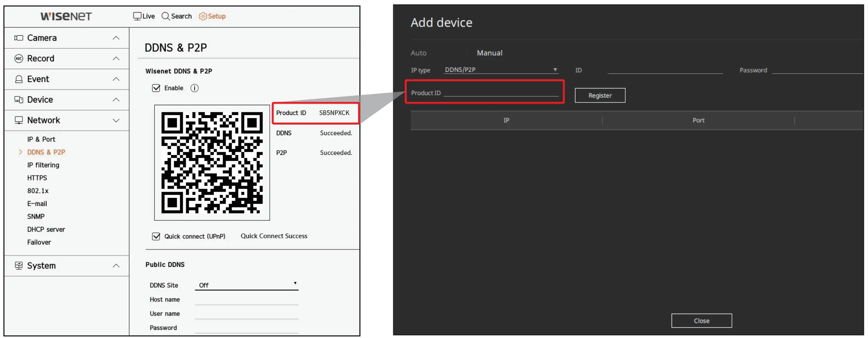Uncheck Quick connect (UPnP) checkbox
Image resolution: width=868 pixels, height=338 pixels.
156,236
